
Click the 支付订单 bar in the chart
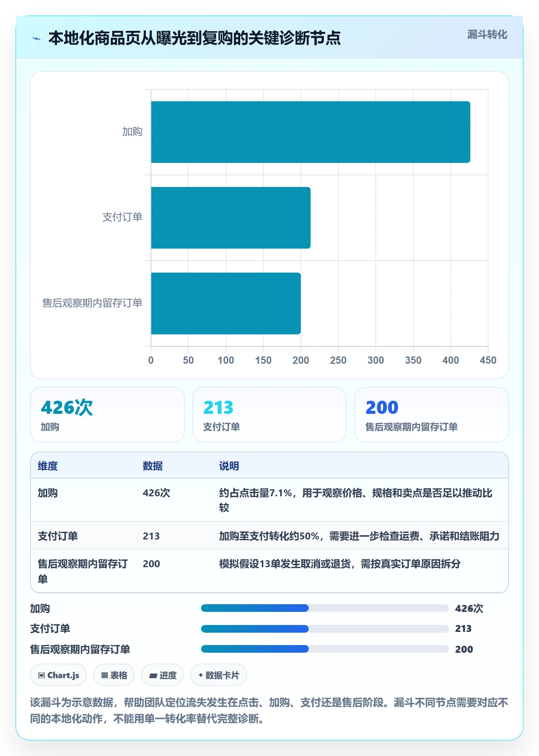tap(231, 218)
